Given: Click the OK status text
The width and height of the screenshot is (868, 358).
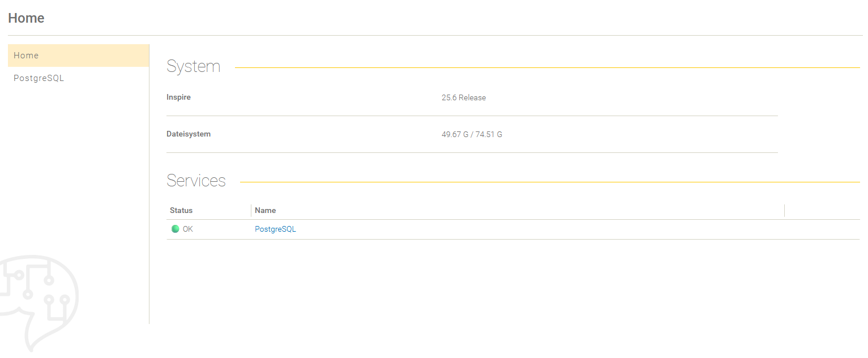Looking at the screenshot, I should click(188, 229).
